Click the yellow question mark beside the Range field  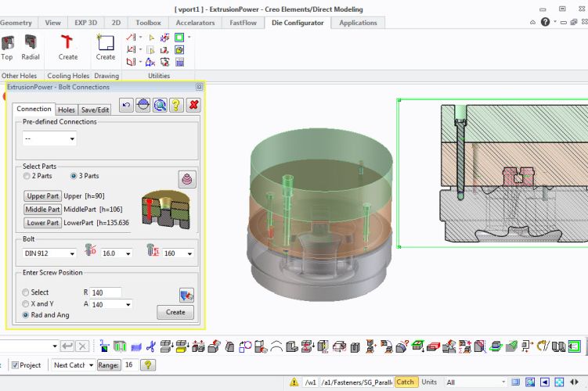click(148, 364)
